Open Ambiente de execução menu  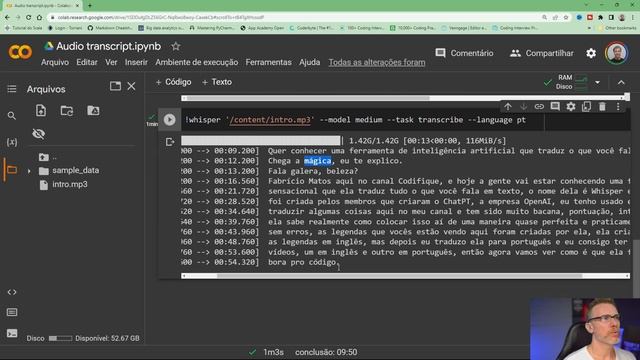coord(196,62)
